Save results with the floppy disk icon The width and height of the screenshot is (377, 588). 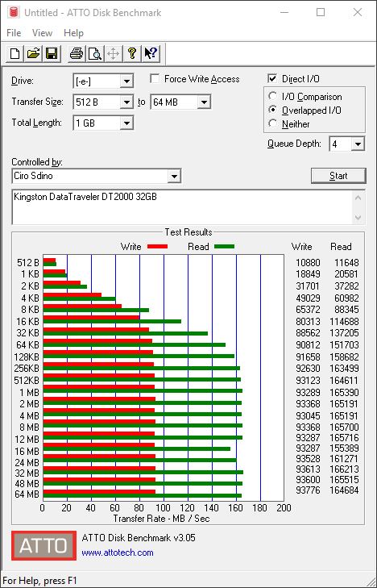pyautogui.click(x=52, y=53)
